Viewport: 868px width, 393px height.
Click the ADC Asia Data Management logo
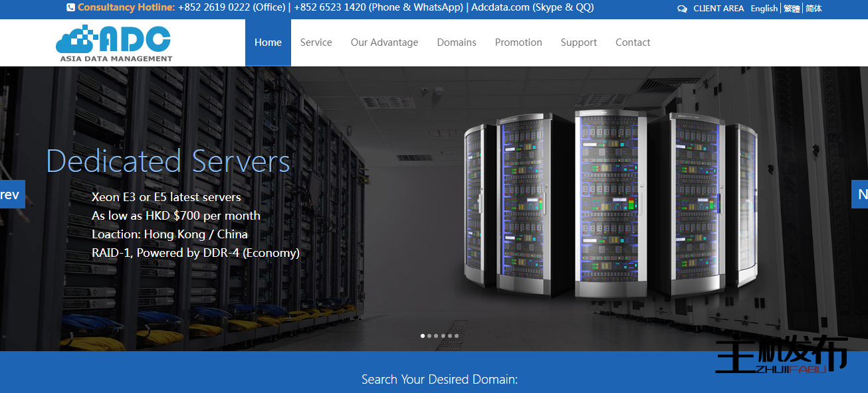point(114,43)
